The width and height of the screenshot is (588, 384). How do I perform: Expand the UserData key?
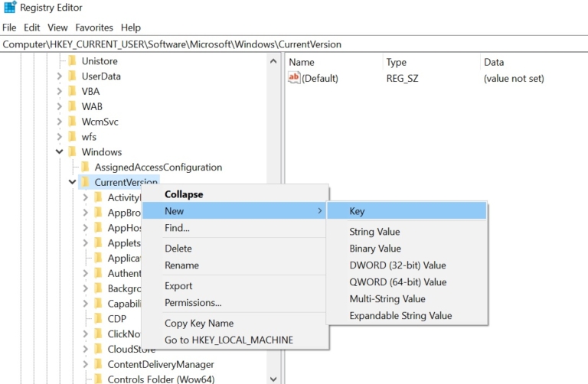[x=59, y=76]
